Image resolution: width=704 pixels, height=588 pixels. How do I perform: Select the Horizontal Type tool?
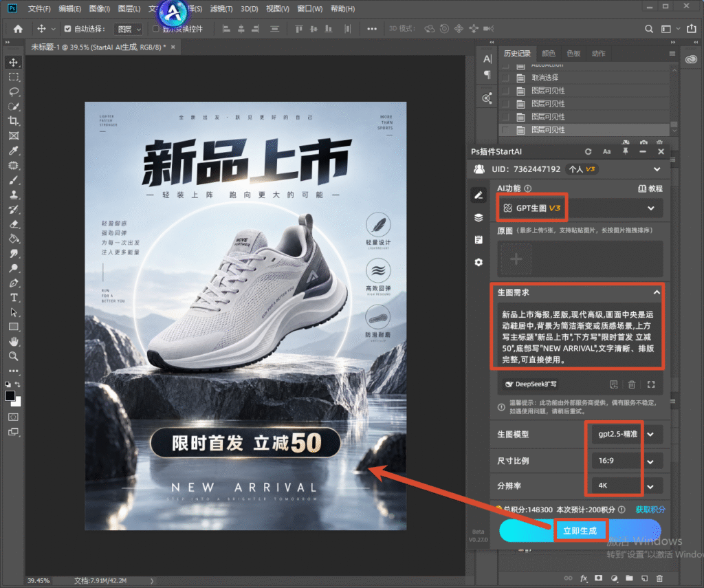[x=14, y=297]
